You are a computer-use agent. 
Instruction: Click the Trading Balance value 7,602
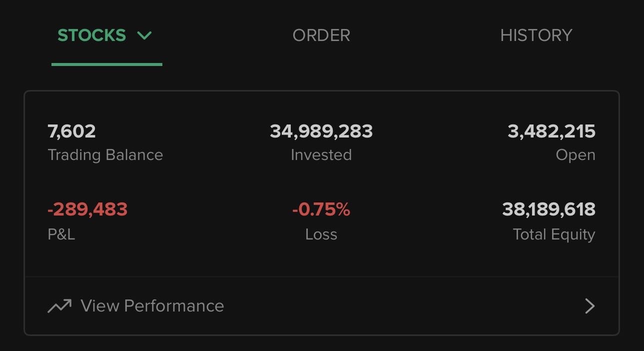71,131
